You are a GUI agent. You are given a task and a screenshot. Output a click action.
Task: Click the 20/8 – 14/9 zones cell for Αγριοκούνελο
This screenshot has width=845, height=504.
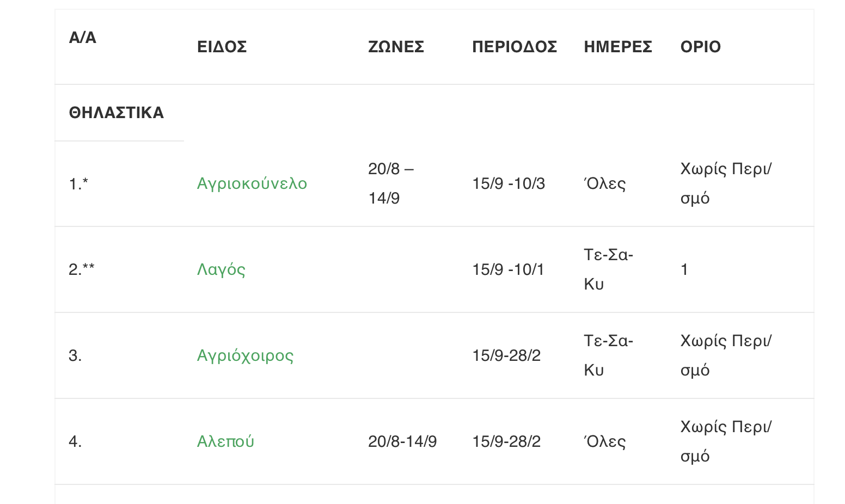coord(391,183)
